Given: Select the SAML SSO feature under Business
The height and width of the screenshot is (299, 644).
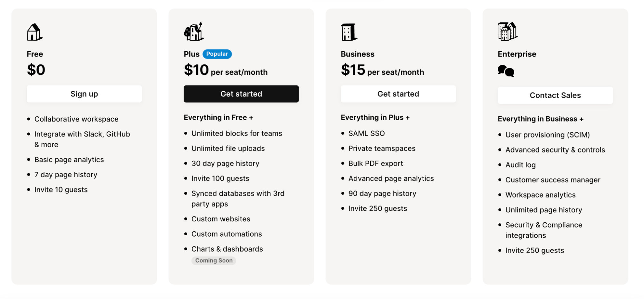Looking at the screenshot, I should point(366,133).
